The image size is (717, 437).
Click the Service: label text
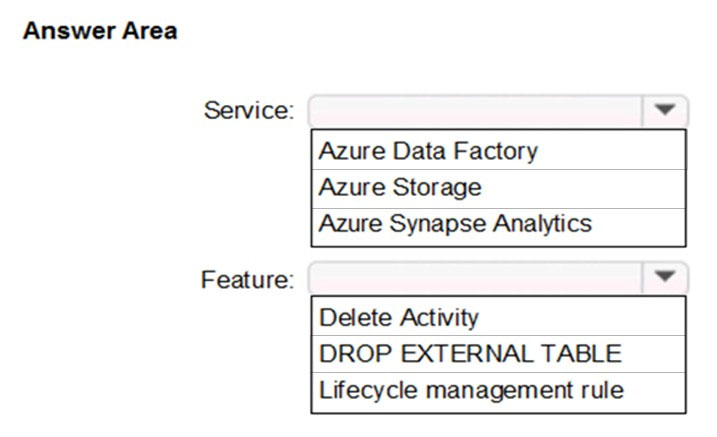pos(249,111)
